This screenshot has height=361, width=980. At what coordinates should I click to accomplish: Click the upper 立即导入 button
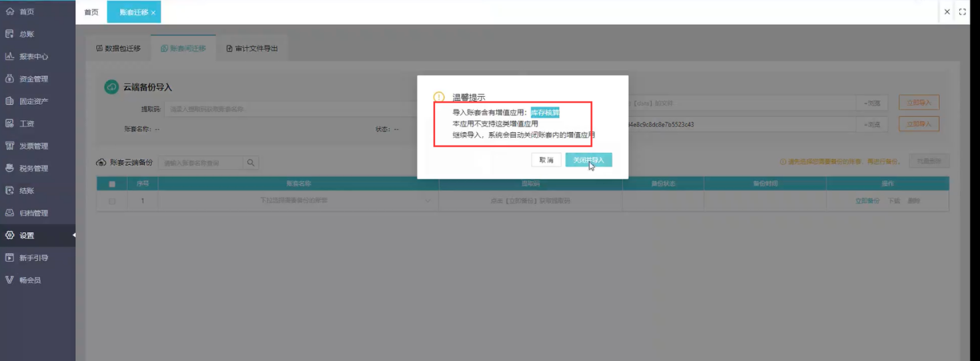tap(919, 103)
